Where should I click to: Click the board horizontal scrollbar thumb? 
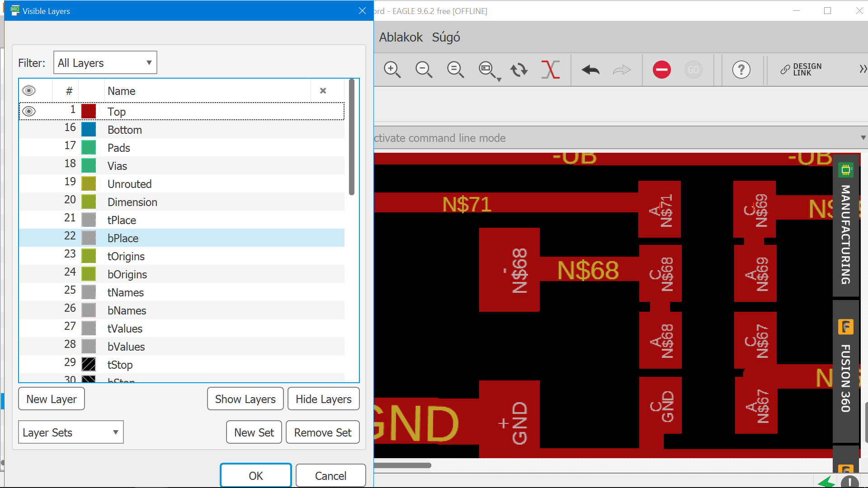402,465
